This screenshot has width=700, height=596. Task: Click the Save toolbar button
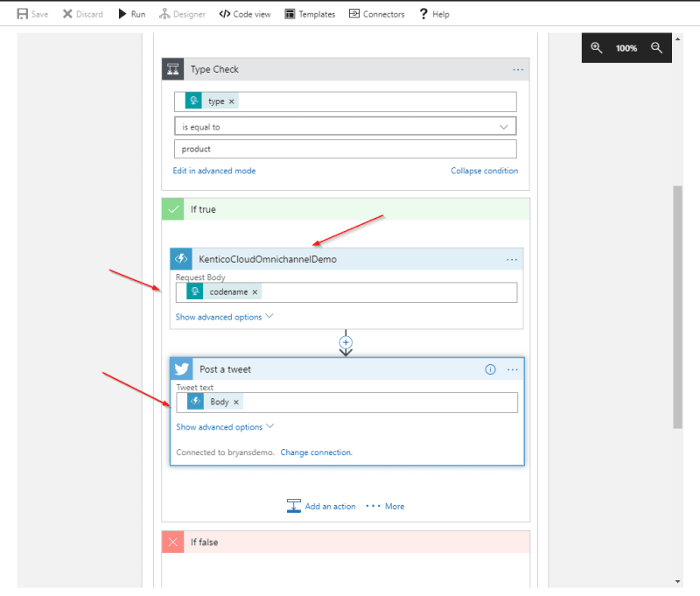[x=32, y=14]
